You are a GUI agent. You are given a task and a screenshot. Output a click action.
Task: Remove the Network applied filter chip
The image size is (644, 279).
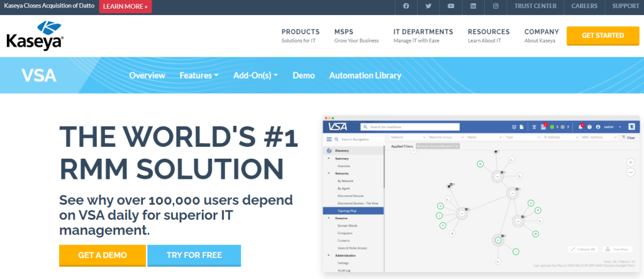tap(457, 146)
